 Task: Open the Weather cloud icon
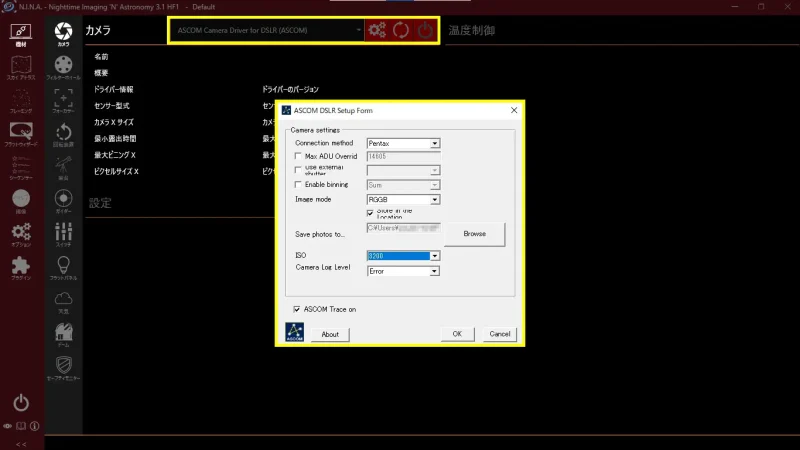63,302
